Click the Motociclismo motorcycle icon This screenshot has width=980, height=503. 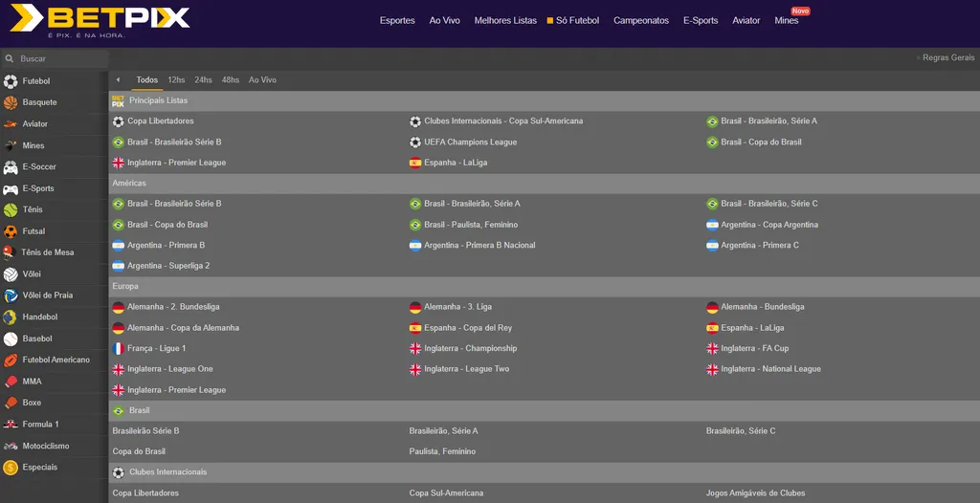tap(11, 447)
